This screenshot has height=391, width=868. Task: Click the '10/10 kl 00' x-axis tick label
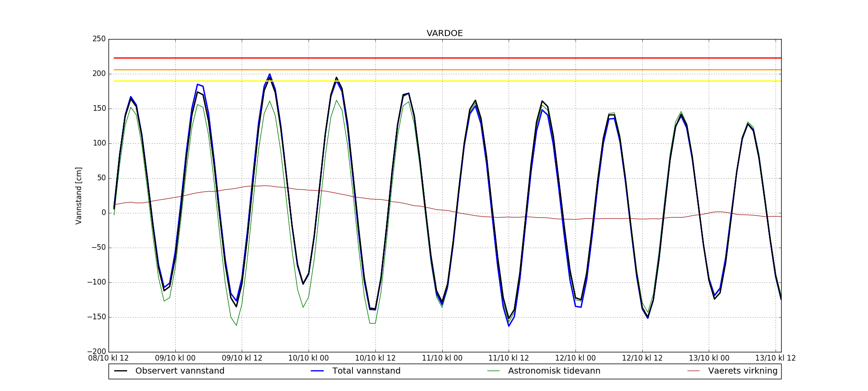pyautogui.click(x=309, y=358)
